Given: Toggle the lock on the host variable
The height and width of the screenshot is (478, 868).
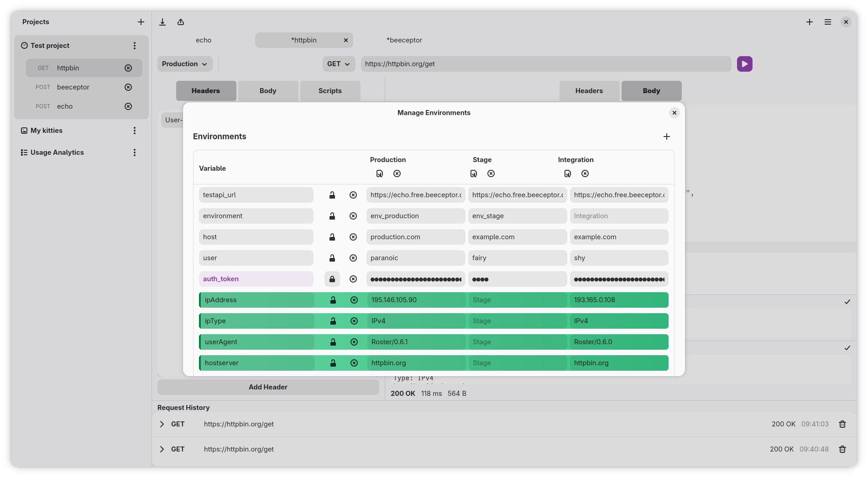Looking at the screenshot, I should tap(332, 237).
